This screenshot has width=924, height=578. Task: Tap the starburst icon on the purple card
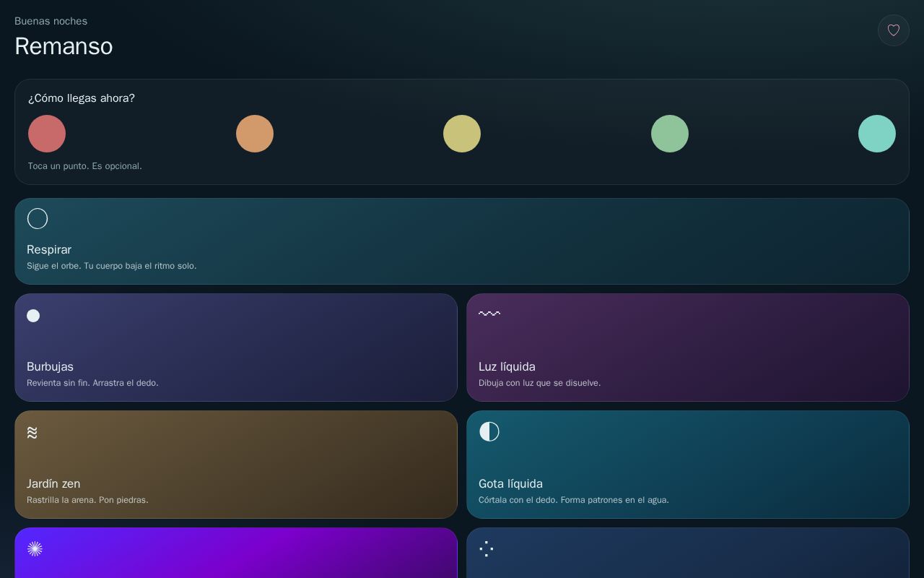click(35, 549)
